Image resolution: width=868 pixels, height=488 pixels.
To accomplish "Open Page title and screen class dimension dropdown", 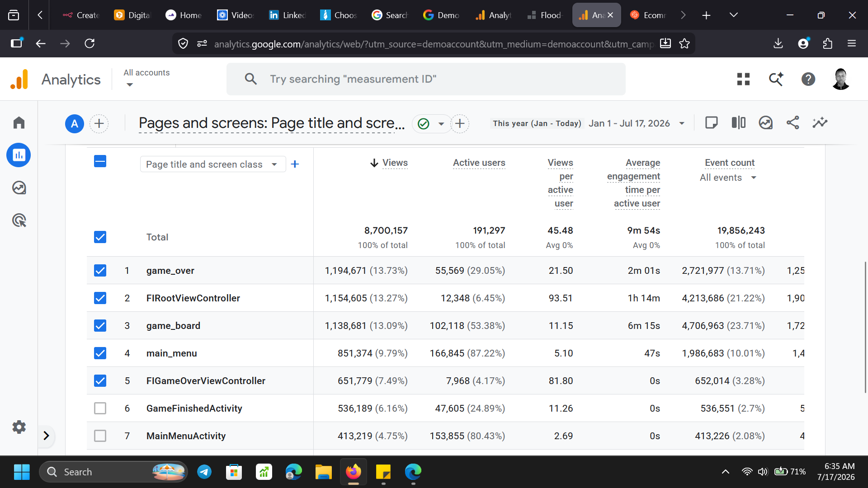I will pyautogui.click(x=212, y=164).
